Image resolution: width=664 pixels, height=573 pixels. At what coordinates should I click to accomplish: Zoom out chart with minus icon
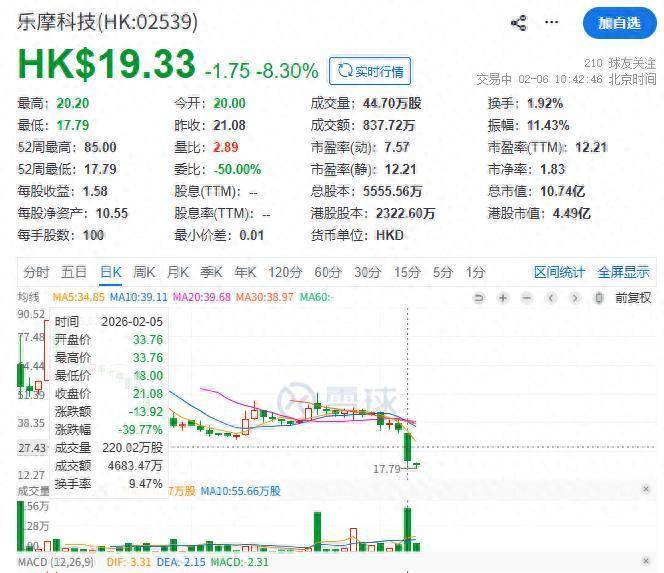point(526,297)
